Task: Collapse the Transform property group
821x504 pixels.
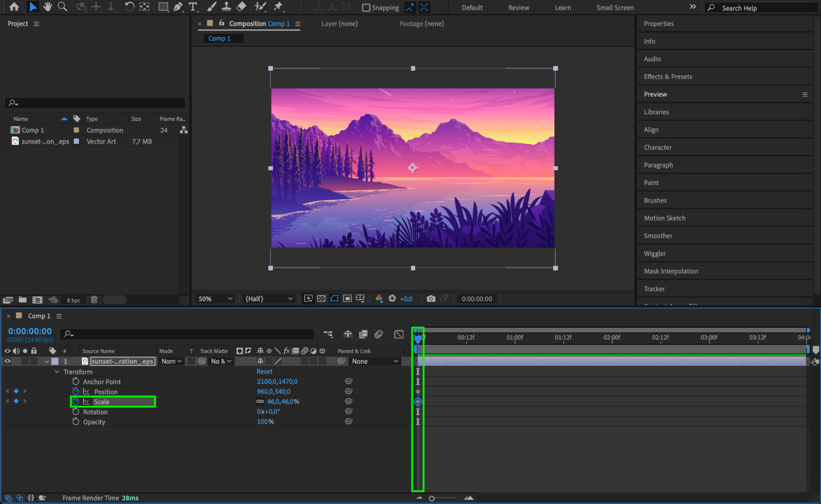Action: pyautogui.click(x=57, y=372)
